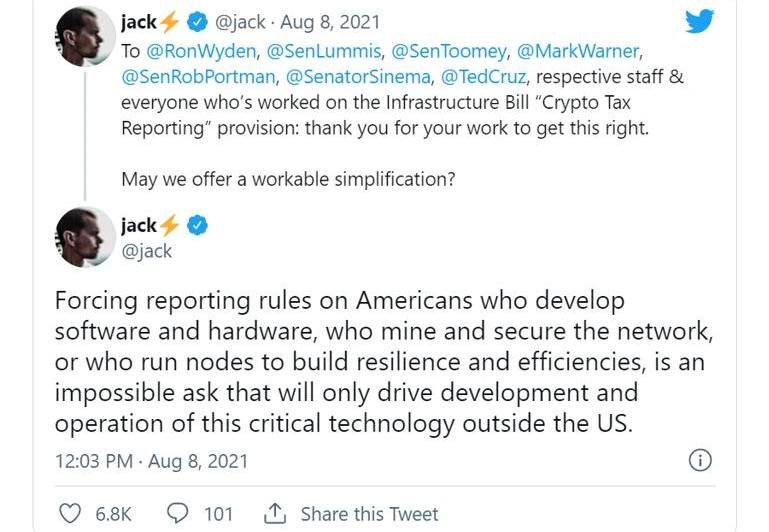Click the @SenatorSinema mention

tap(356, 77)
